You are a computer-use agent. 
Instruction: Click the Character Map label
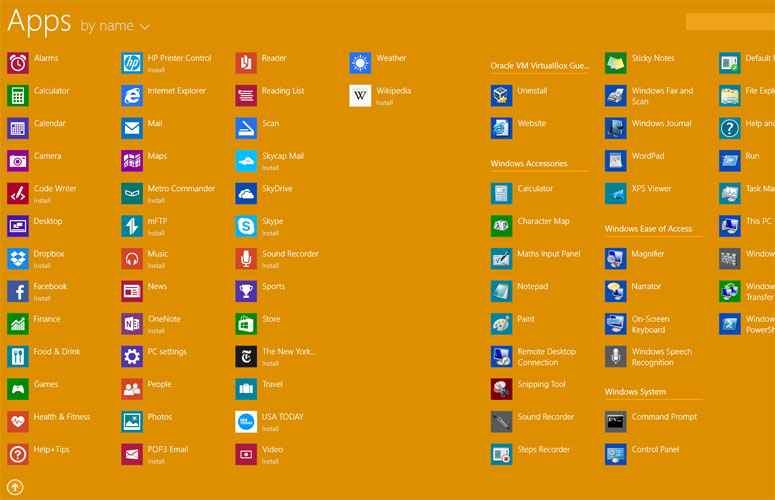tap(544, 221)
